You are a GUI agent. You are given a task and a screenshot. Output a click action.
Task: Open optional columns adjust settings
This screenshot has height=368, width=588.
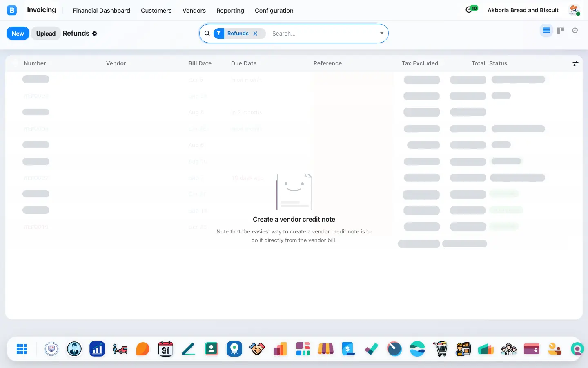pyautogui.click(x=575, y=64)
